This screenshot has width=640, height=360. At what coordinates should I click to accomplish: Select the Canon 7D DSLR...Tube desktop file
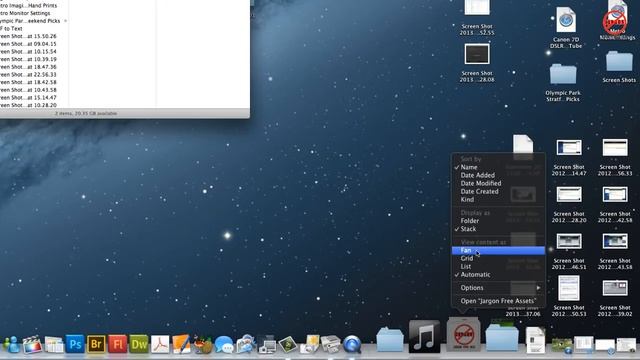coord(566,28)
